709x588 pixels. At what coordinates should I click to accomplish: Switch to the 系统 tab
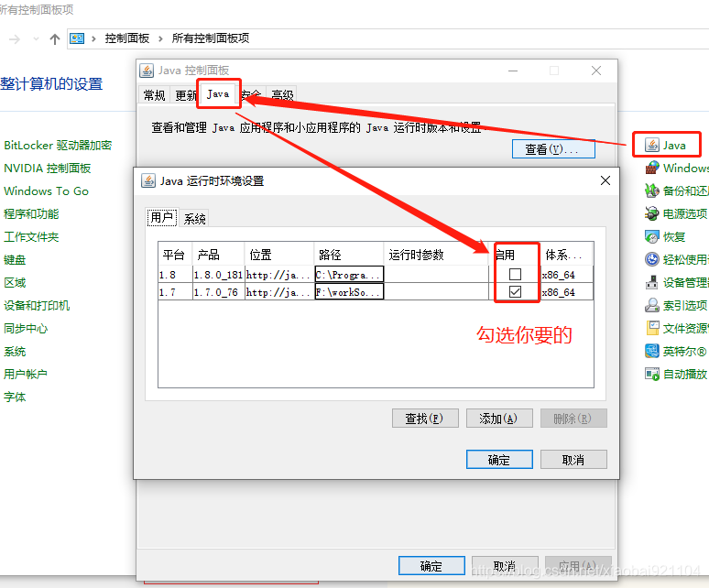click(x=194, y=219)
